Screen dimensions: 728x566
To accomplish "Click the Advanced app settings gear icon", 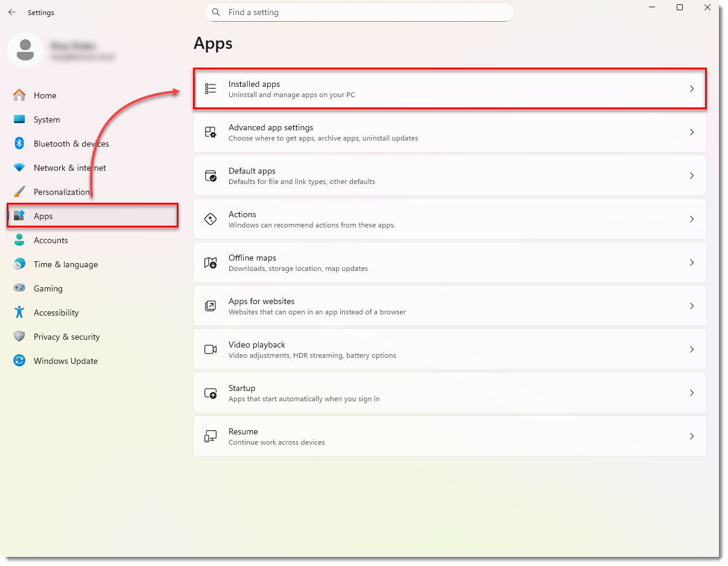I will [x=210, y=132].
